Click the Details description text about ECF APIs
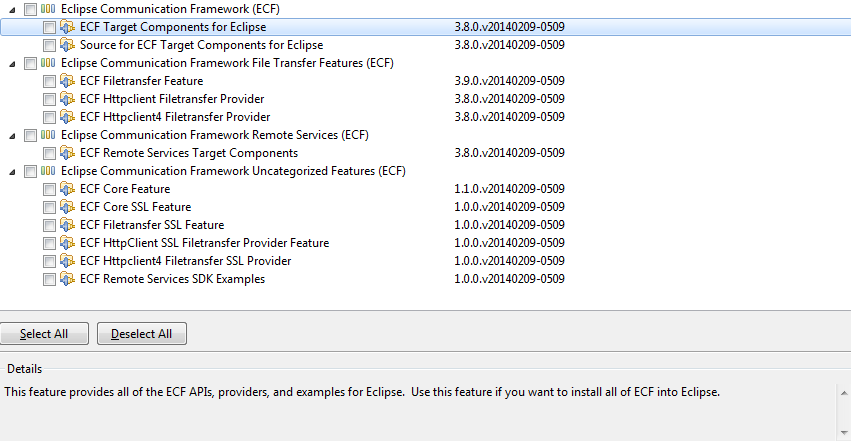This screenshot has height=441, width=851. (x=362, y=392)
